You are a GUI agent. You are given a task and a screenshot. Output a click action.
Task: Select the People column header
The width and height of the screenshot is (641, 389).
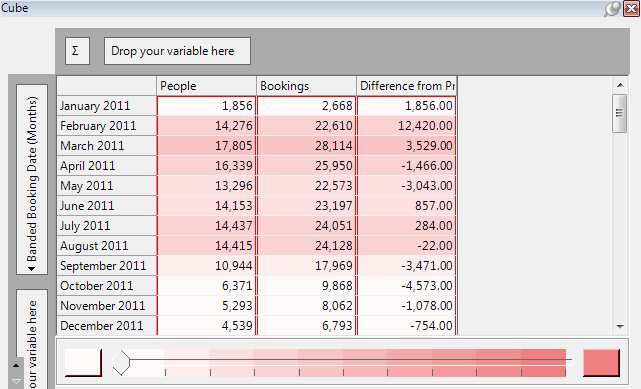(206, 86)
